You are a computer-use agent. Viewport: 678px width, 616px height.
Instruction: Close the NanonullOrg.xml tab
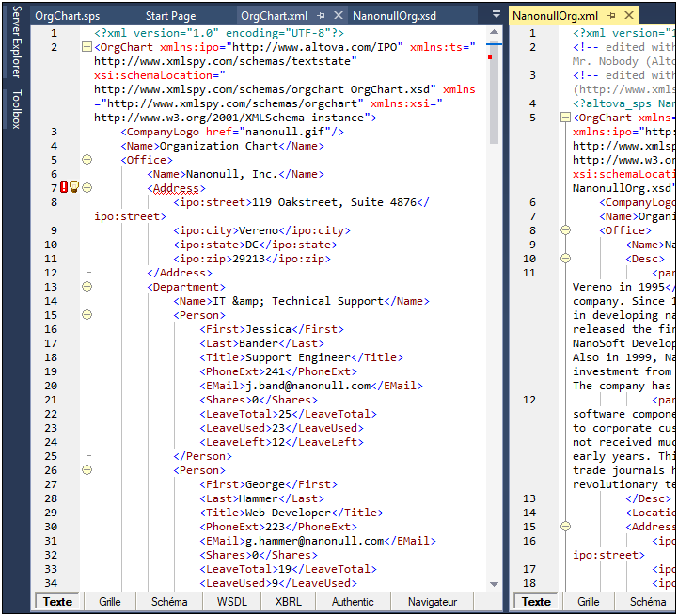[627, 16]
